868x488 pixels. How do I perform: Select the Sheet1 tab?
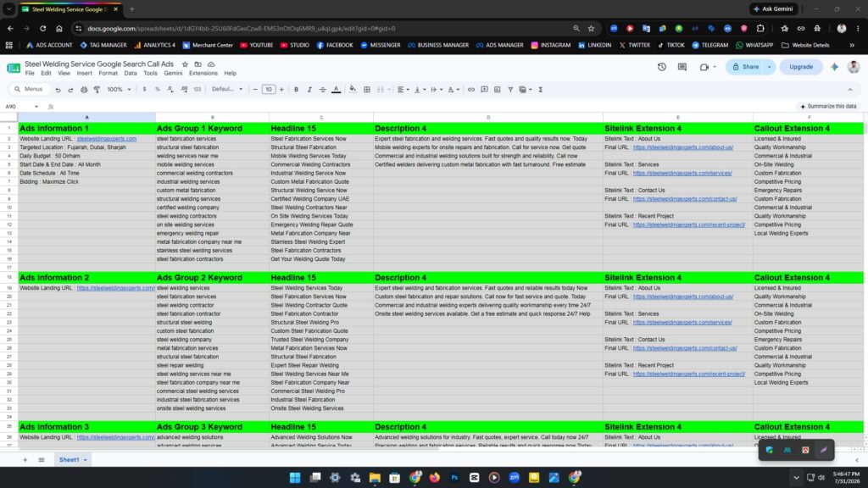click(x=73, y=460)
